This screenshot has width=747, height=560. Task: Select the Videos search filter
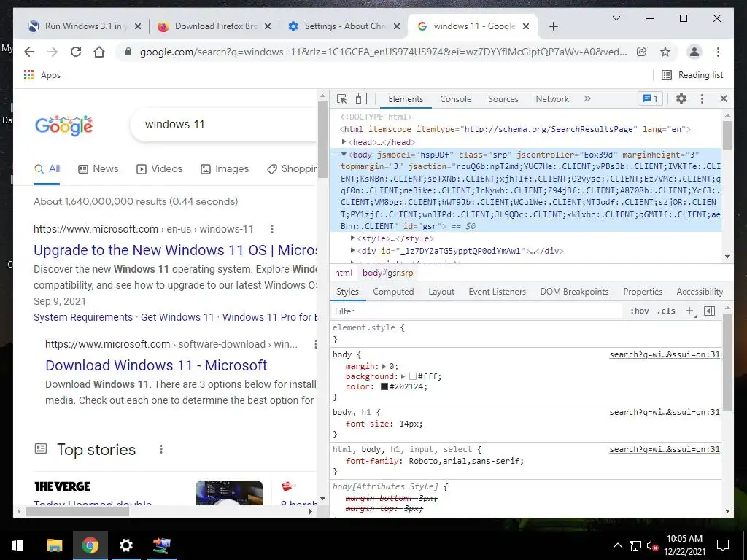[x=160, y=168]
